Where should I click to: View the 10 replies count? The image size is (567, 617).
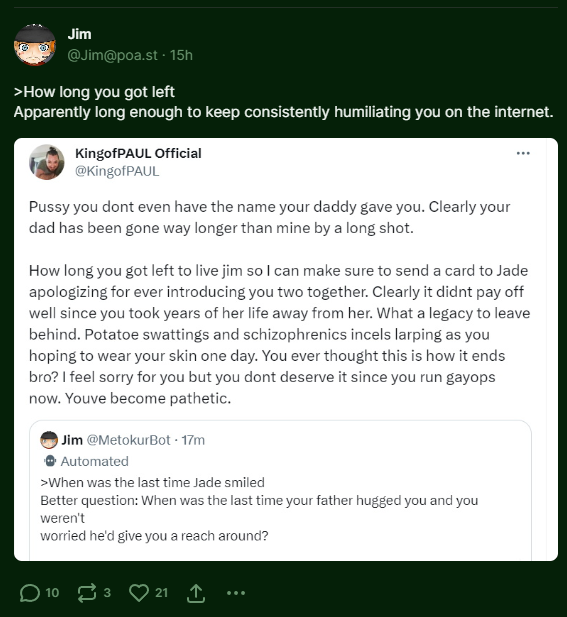[x=52, y=593]
